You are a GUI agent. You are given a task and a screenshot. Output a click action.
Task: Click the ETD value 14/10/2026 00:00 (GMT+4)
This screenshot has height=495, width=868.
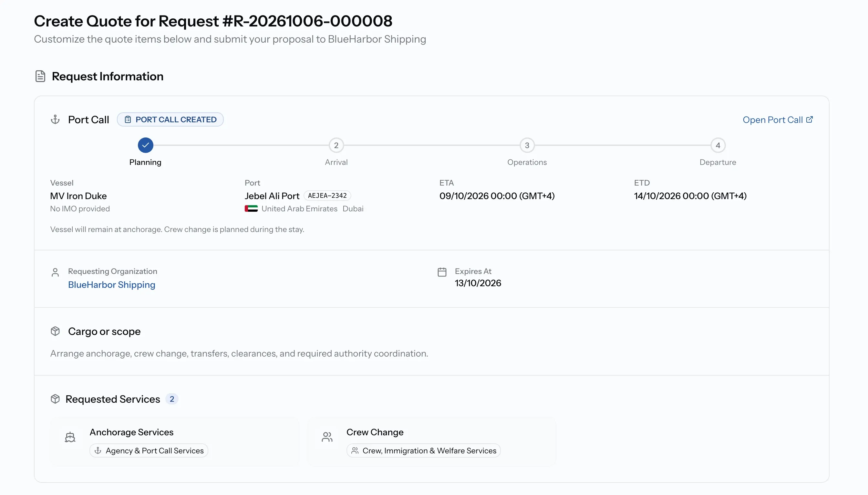point(690,196)
